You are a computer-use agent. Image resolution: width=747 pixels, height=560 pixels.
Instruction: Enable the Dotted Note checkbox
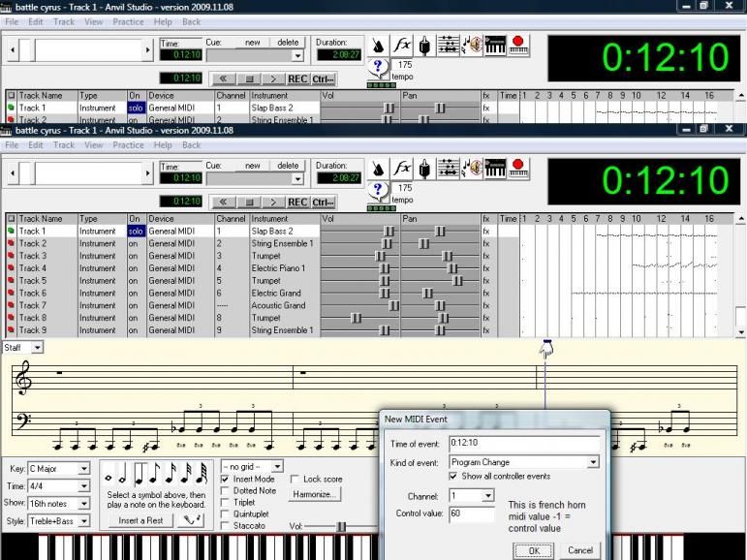pos(225,490)
